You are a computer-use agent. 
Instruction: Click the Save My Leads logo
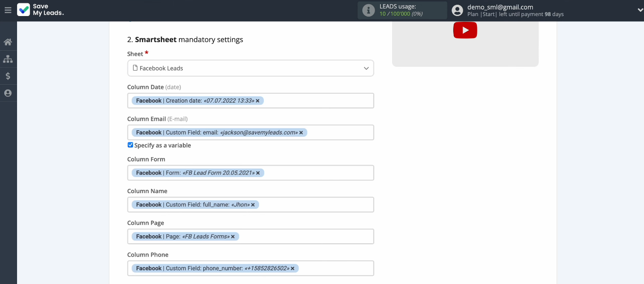pos(40,10)
